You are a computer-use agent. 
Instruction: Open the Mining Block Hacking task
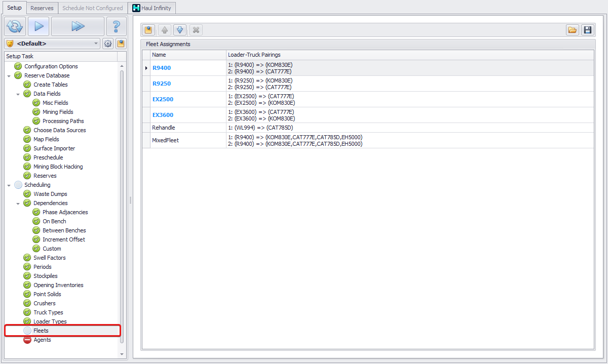tap(58, 167)
